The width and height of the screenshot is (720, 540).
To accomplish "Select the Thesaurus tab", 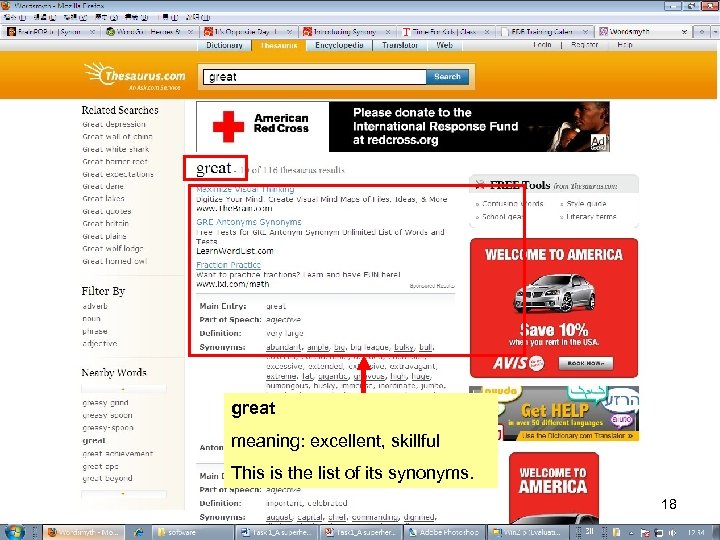I will (279, 45).
